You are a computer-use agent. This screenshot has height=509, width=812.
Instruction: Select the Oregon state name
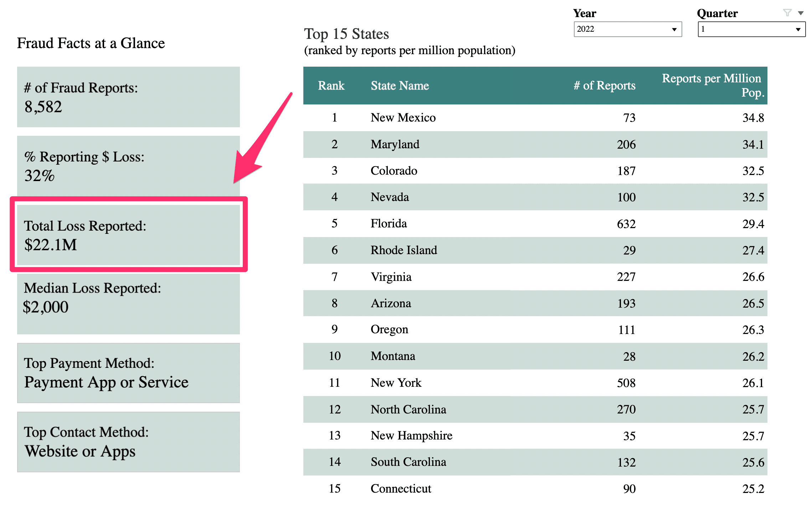(389, 330)
